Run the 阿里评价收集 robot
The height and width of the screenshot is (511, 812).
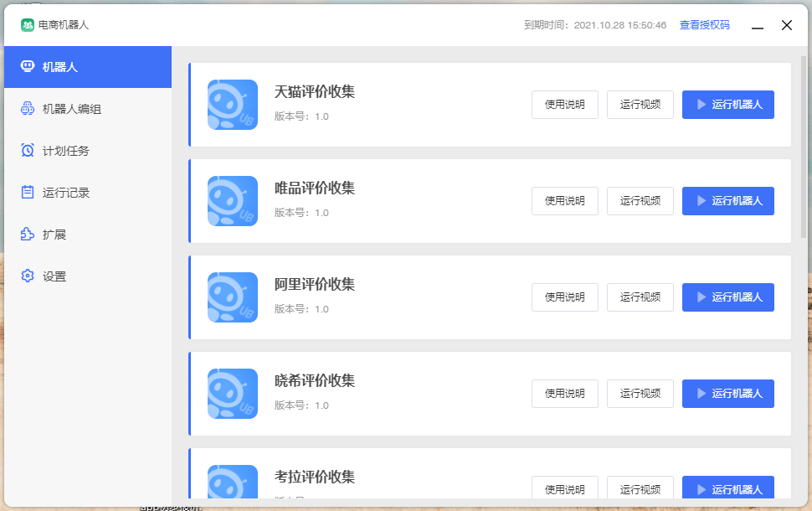pyautogui.click(x=728, y=297)
